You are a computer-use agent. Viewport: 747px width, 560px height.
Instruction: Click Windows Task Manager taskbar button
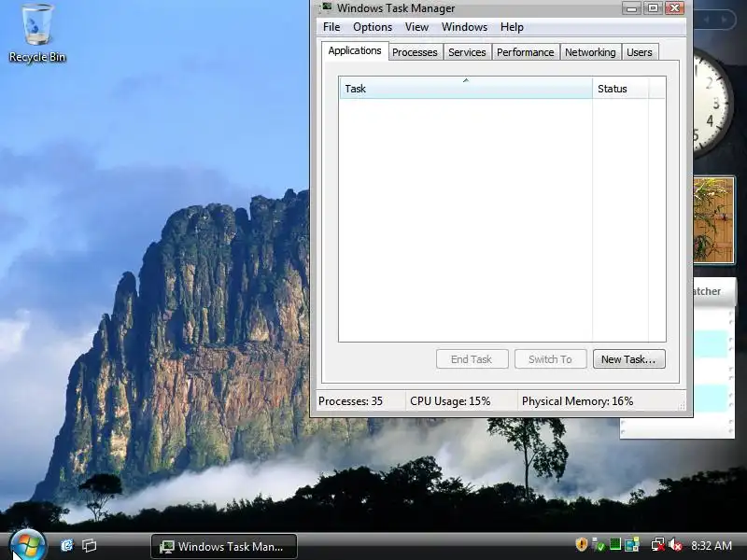(224, 546)
